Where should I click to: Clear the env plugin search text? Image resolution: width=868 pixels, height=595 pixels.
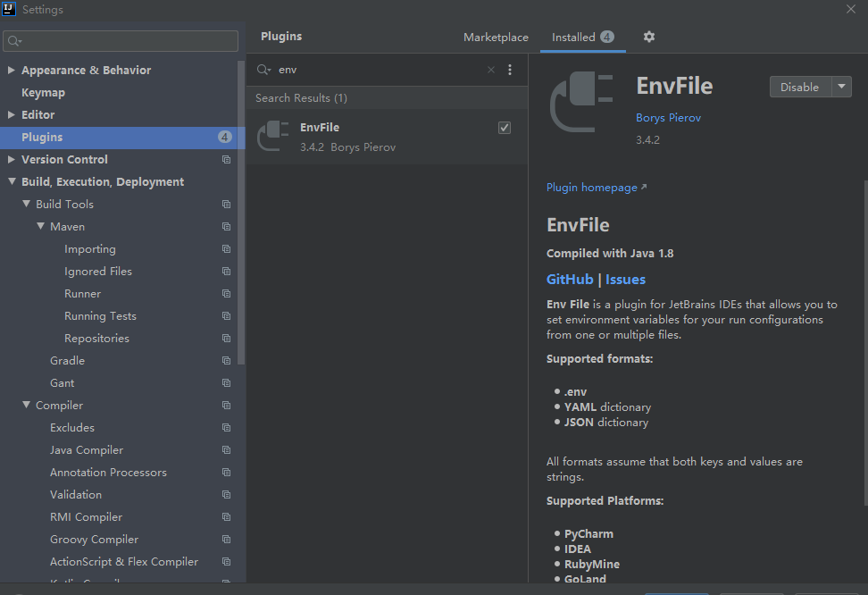coord(491,70)
